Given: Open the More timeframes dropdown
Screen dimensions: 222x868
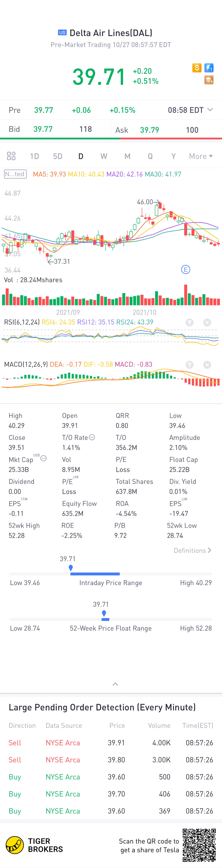Looking at the screenshot, I should 201,156.
